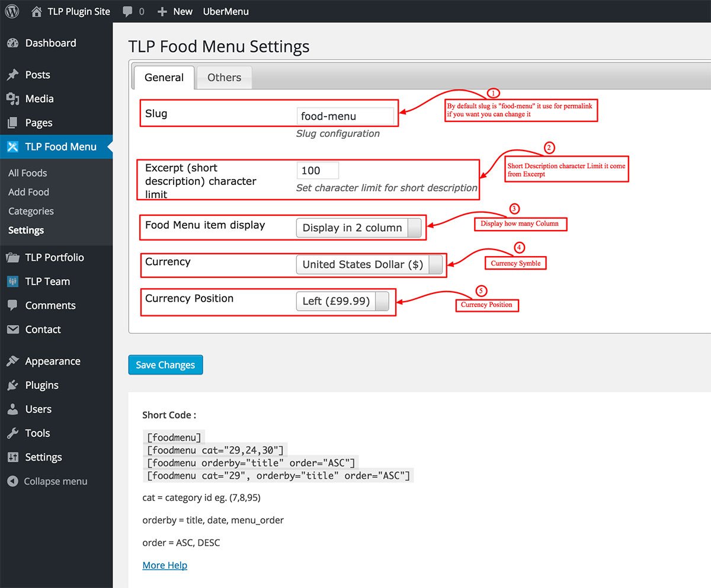Screen dimensions: 711x588
Task: Click the plus icon for New content
Action: (x=162, y=11)
